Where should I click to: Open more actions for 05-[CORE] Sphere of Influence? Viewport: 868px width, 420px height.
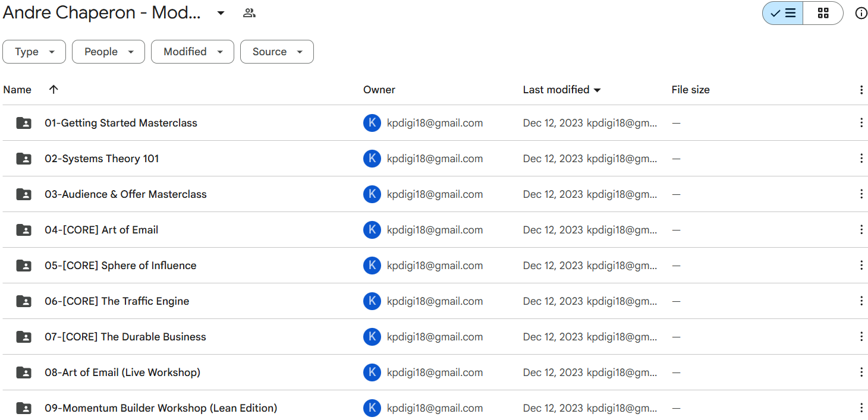861,266
